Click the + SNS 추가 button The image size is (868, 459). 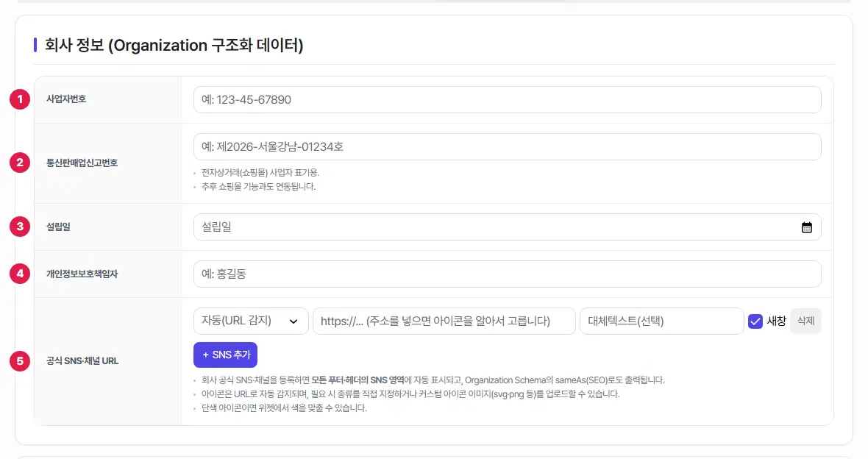point(225,355)
